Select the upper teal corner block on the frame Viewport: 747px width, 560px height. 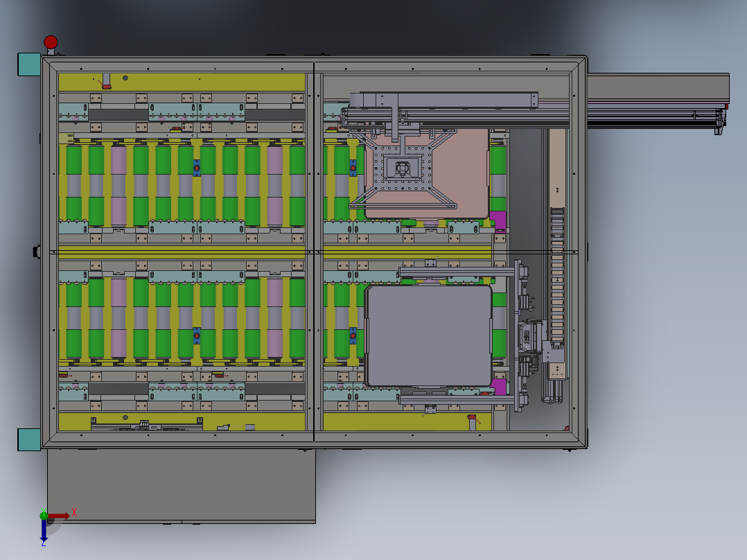pyautogui.click(x=29, y=64)
